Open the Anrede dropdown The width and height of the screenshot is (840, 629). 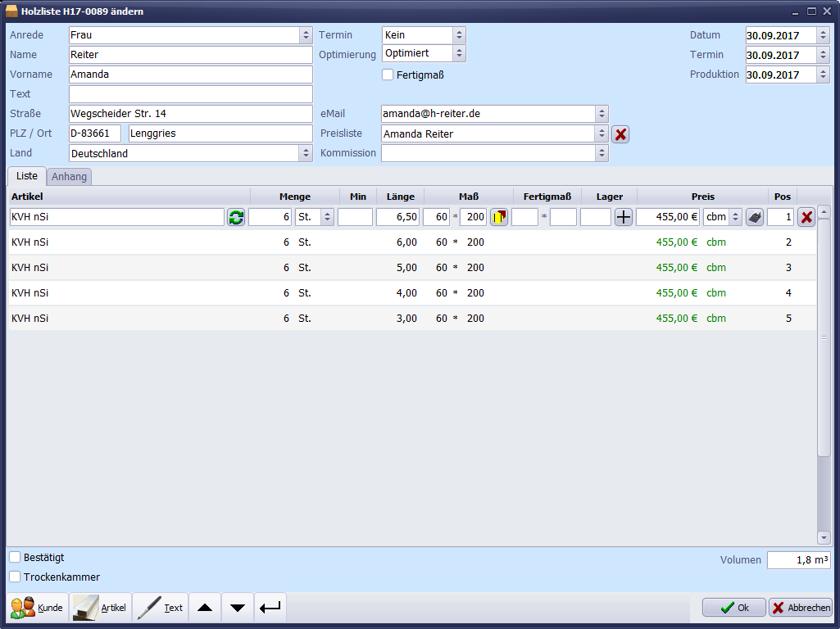[306, 35]
